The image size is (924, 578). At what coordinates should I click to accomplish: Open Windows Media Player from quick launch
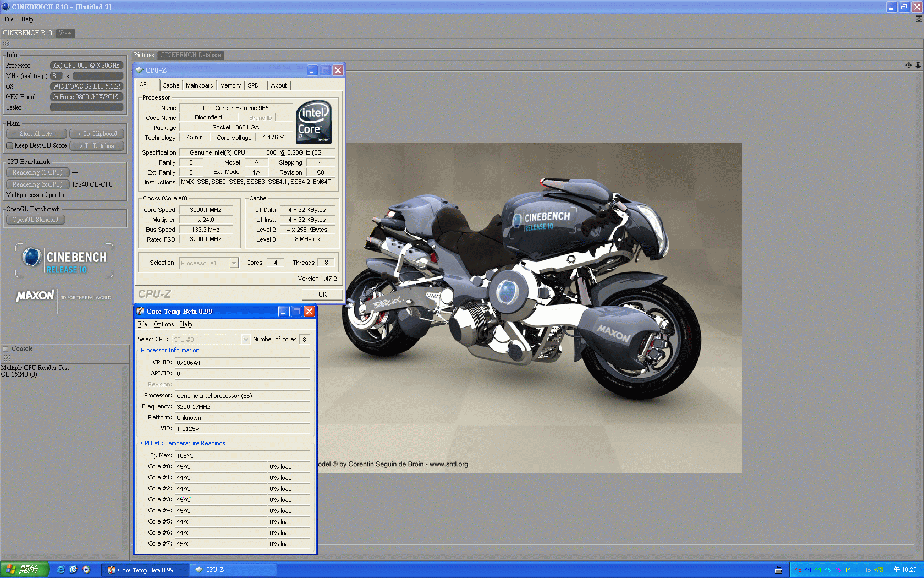pyautogui.click(x=86, y=570)
